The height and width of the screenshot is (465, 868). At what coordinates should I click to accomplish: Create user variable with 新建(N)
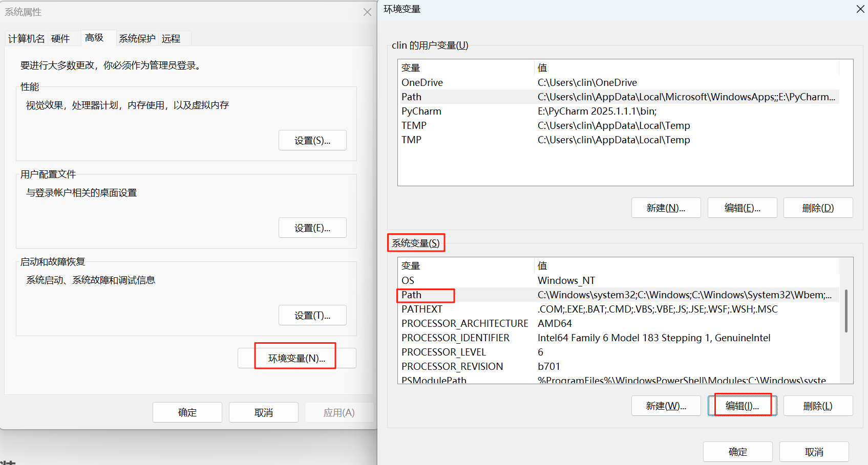(666, 208)
